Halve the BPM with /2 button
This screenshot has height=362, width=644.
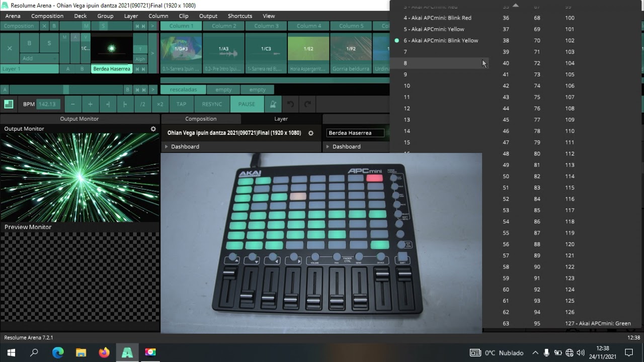click(x=142, y=104)
